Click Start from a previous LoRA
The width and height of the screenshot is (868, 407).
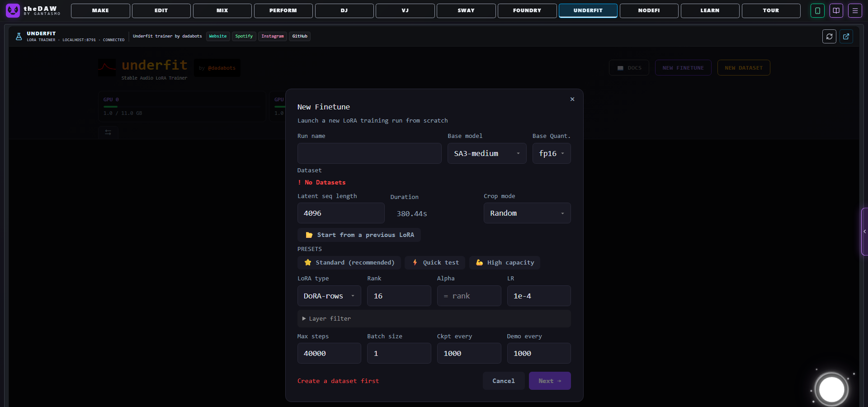point(359,235)
